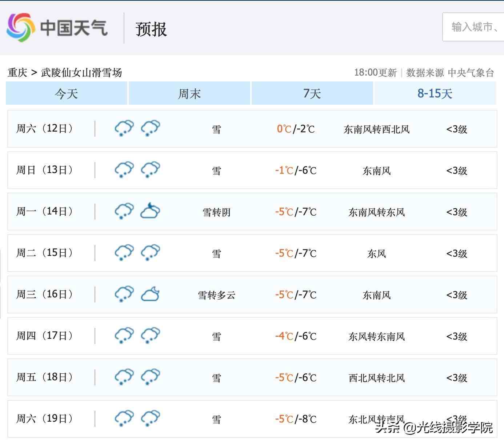Select the 周六（19日） date label
The height and width of the screenshot is (445, 504).
pyautogui.click(x=45, y=418)
